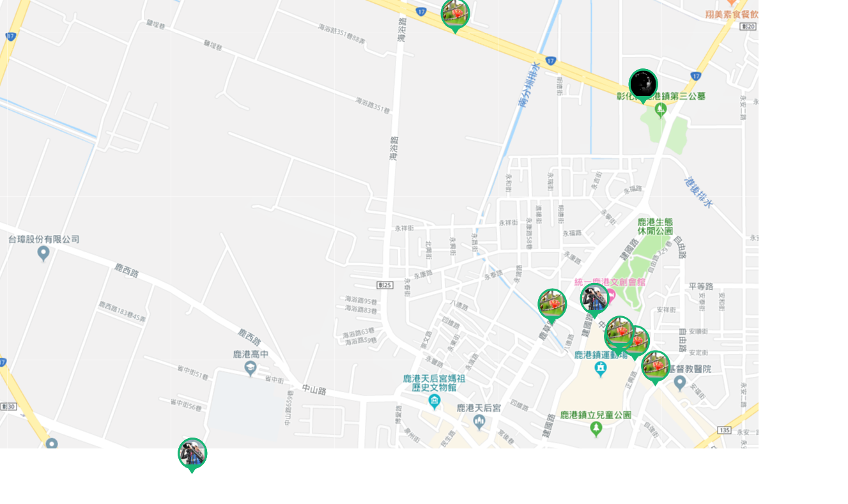Select the 台璋股份有限公司 location pin
The image size is (848, 504).
43,254
